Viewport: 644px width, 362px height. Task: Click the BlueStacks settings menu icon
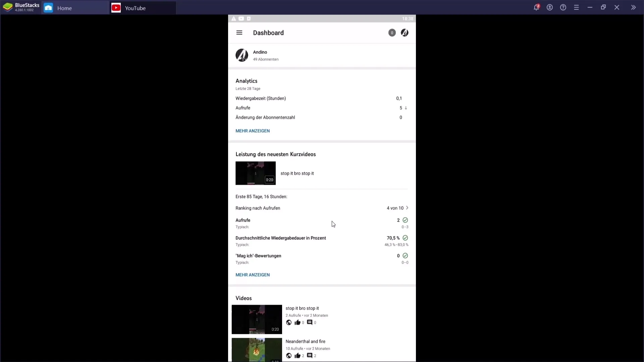tap(576, 7)
